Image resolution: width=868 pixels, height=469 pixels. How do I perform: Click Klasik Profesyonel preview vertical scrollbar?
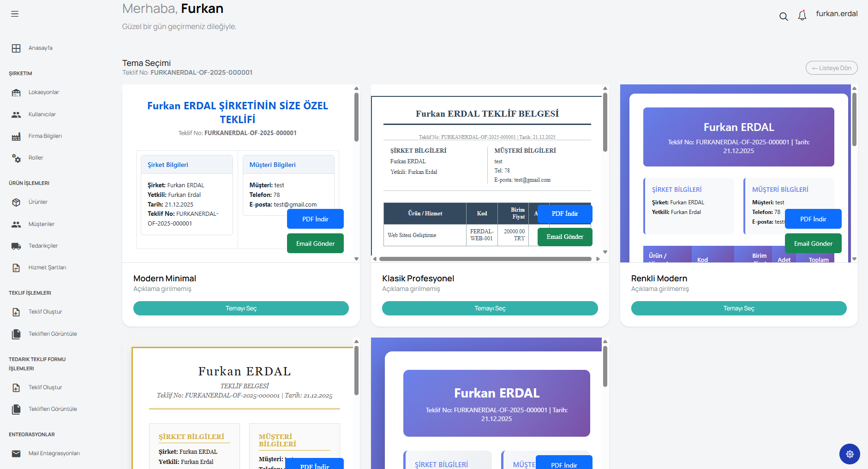coord(605,122)
